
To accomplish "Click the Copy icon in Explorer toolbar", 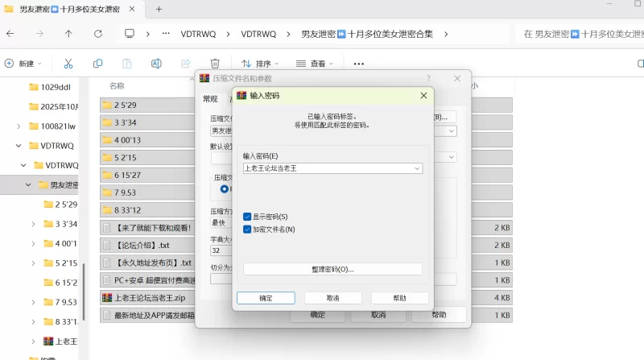I will pyautogui.click(x=97, y=64).
